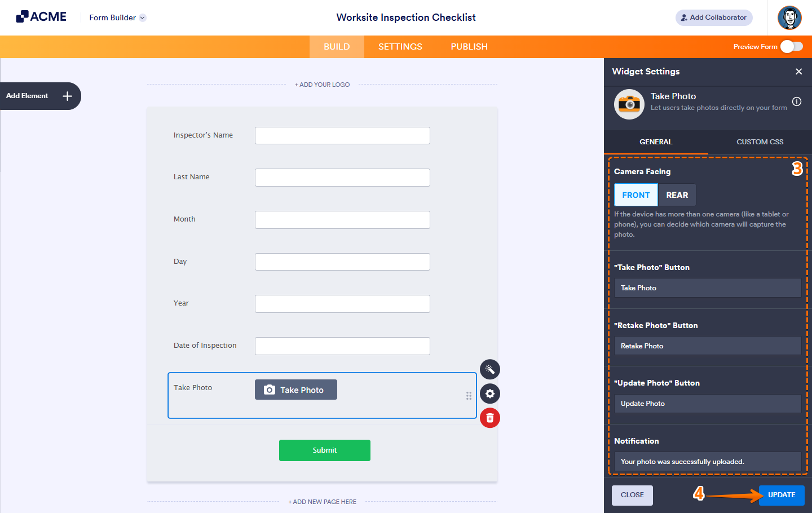Click the ADD YOUR LOGO link

coord(322,84)
